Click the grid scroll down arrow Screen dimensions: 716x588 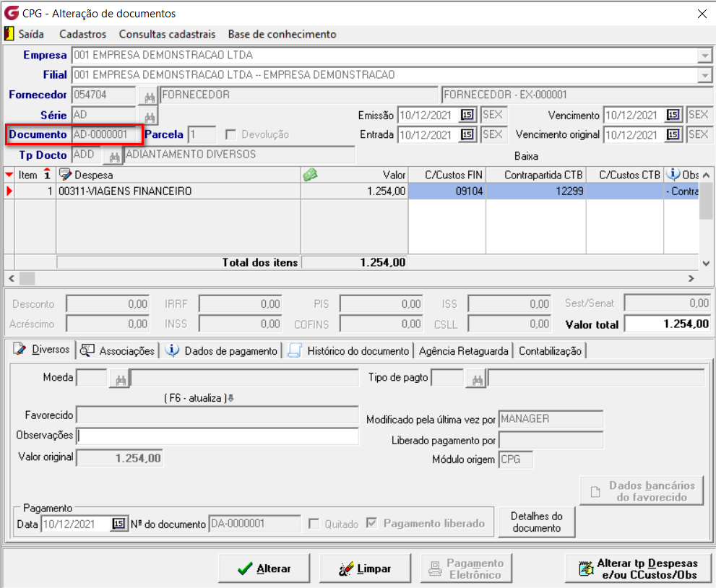pos(706,264)
